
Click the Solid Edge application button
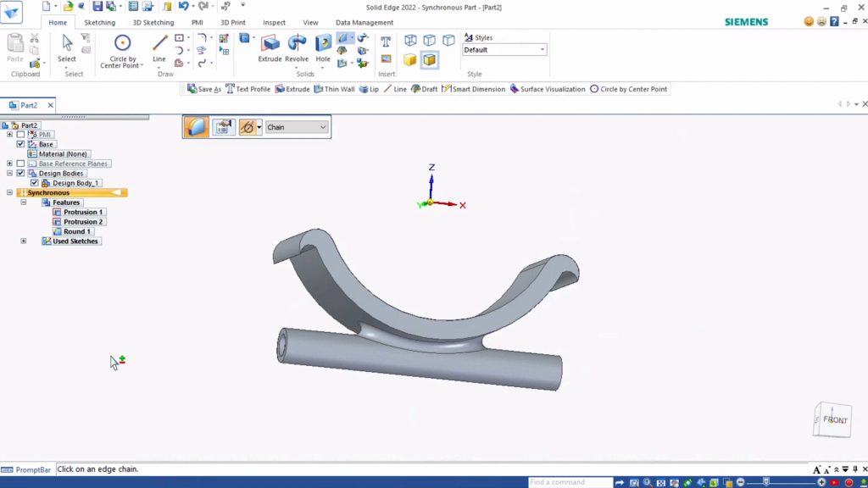point(11,12)
